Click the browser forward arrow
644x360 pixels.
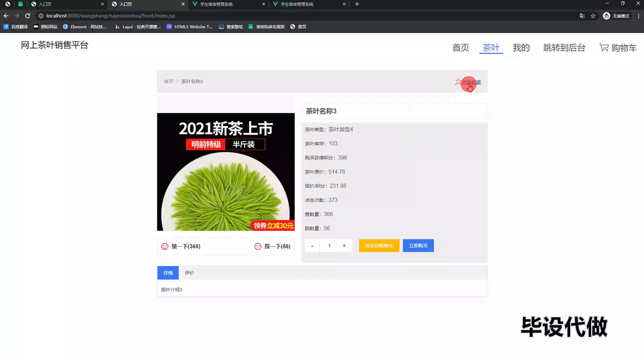point(17,16)
